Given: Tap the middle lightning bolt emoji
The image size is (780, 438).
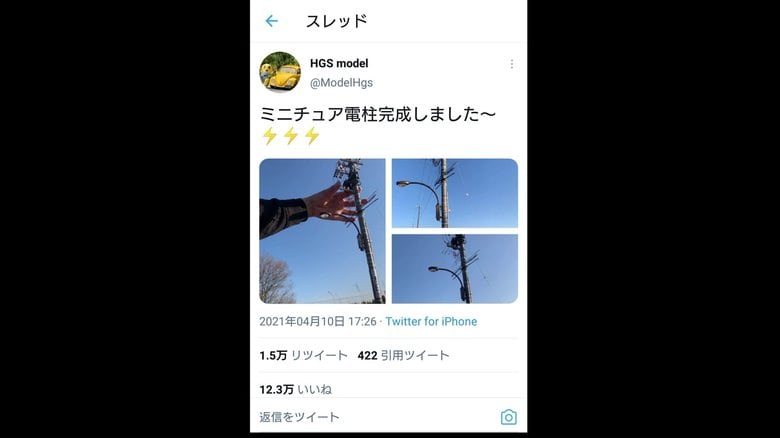Looking at the screenshot, I should [291, 136].
